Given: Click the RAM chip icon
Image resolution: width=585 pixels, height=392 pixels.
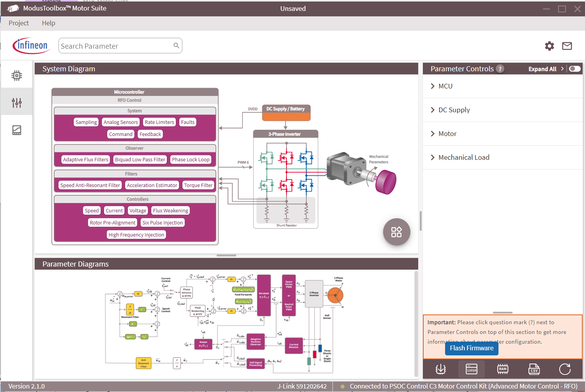Looking at the screenshot, I should [503, 369].
